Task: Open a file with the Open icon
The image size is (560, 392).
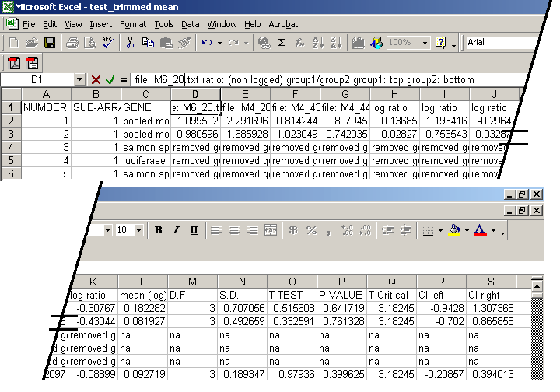Action: click(31, 43)
